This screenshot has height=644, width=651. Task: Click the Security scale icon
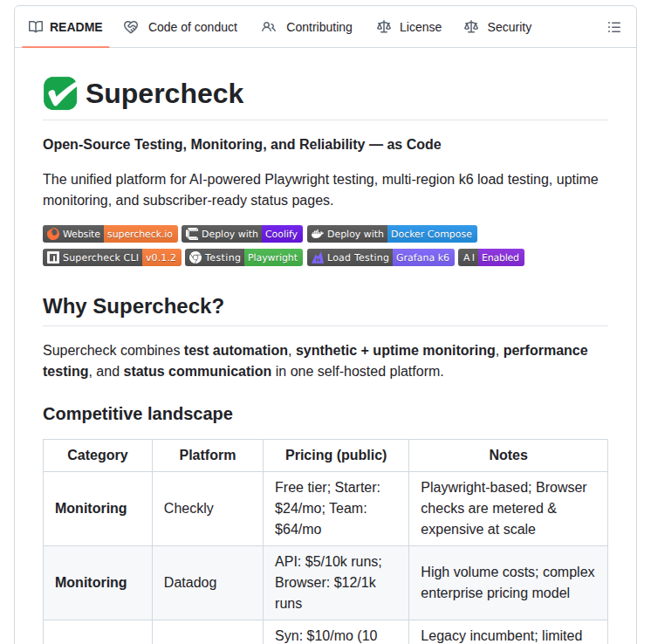click(471, 27)
